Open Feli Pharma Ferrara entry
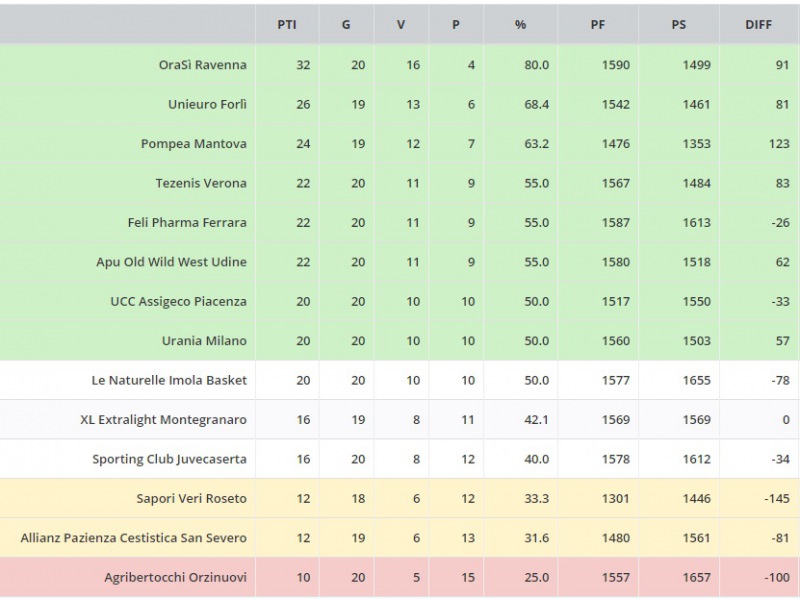Screen dimensions: 800x599 tap(187, 222)
